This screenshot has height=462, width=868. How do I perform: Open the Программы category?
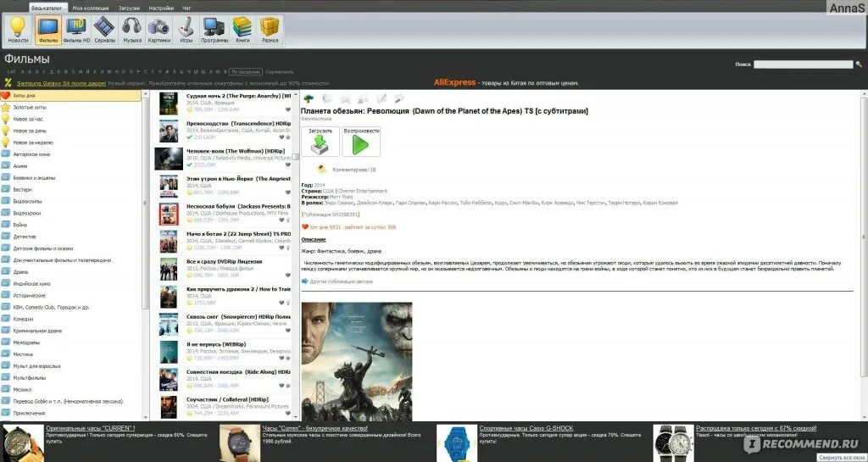point(214,30)
